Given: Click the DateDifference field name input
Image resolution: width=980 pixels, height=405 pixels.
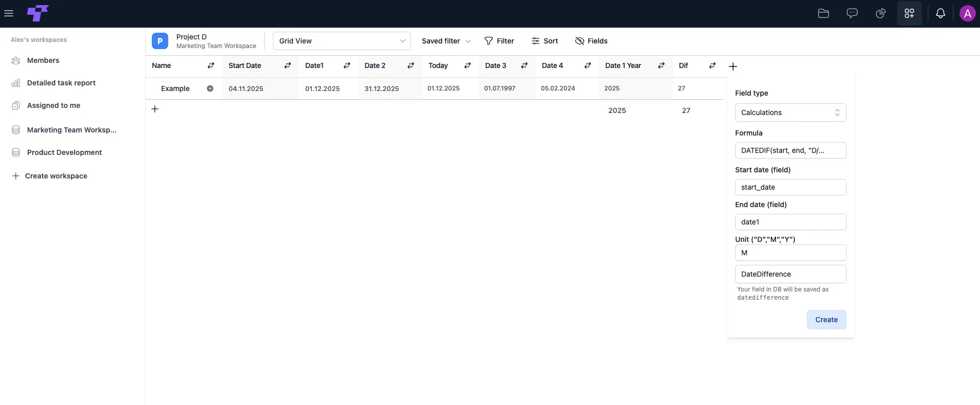Looking at the screenshot, I should pos(790,274).
